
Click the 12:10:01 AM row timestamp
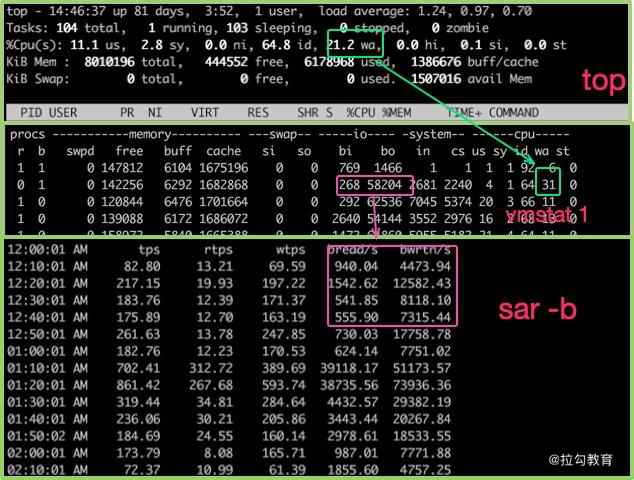point(47,266)
